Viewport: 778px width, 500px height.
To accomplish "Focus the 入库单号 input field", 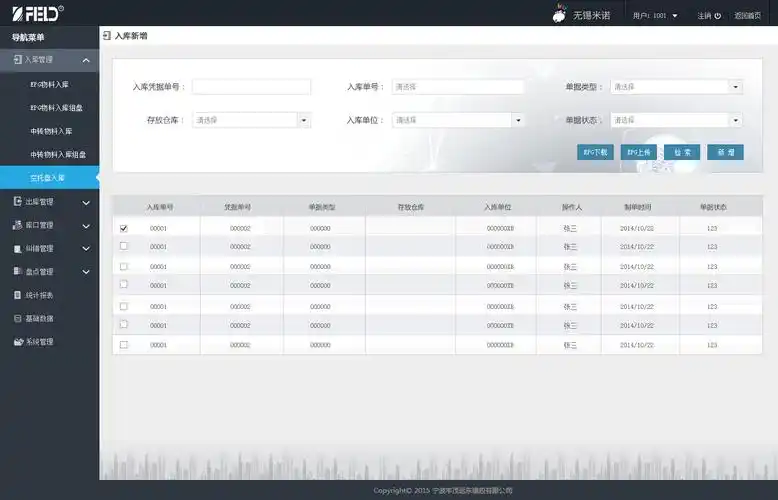I will tap(458, 87).
